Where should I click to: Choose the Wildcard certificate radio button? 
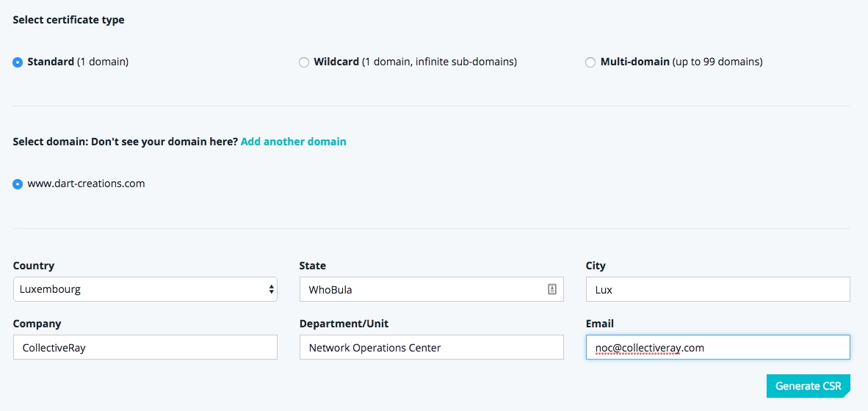coord(304,62)
